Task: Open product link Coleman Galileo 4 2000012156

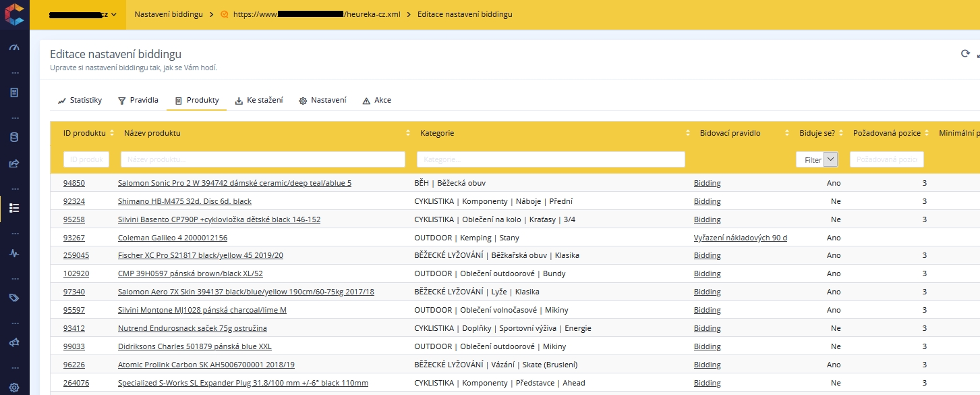Action: point(173,238)
